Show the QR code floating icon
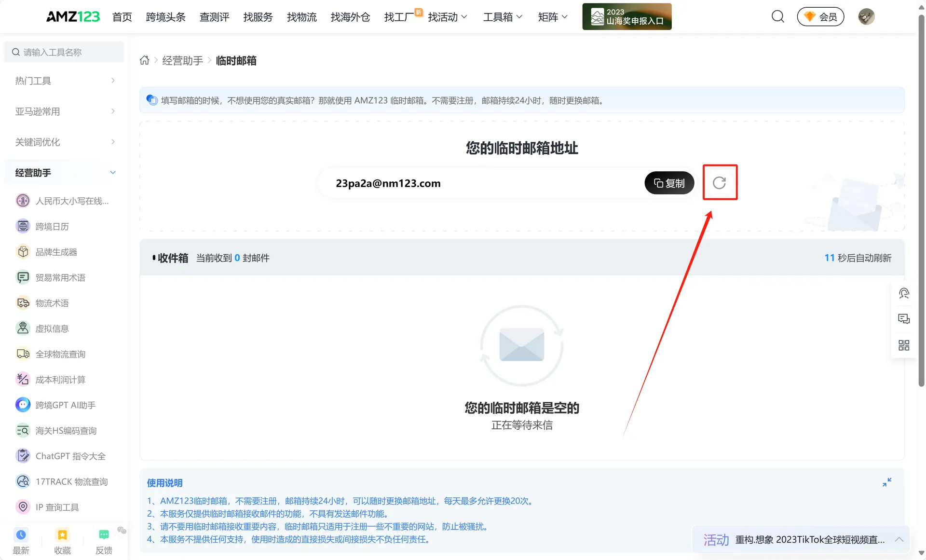The width and height of the screenshot is (926, 560). click(x=904, y=345)
